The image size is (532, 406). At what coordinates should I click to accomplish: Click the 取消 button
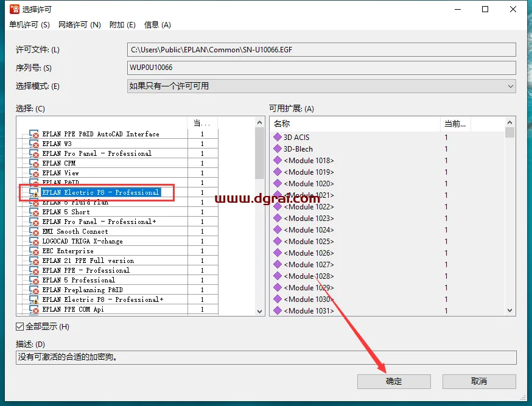pyautogui.click(x=479, y=382)
